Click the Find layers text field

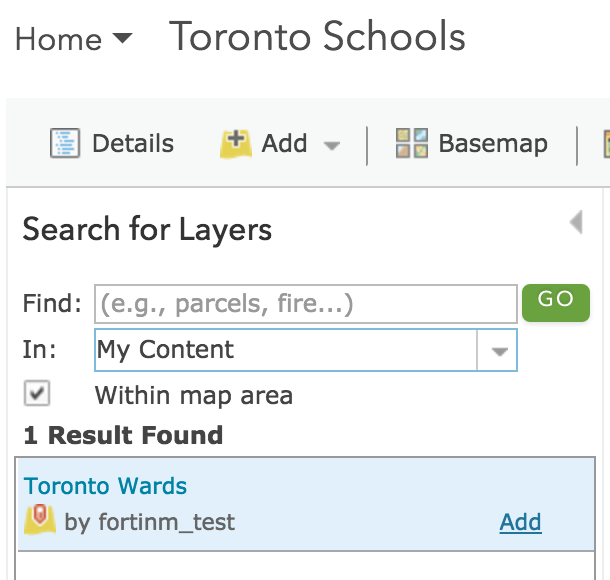click(x=306, y=304)
